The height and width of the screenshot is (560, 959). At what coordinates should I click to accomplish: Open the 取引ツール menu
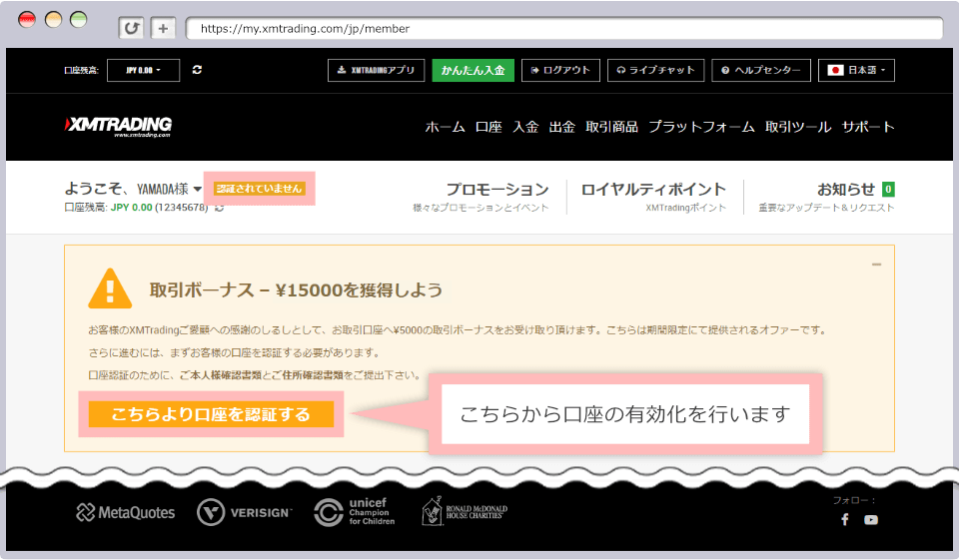coord(798,127)
